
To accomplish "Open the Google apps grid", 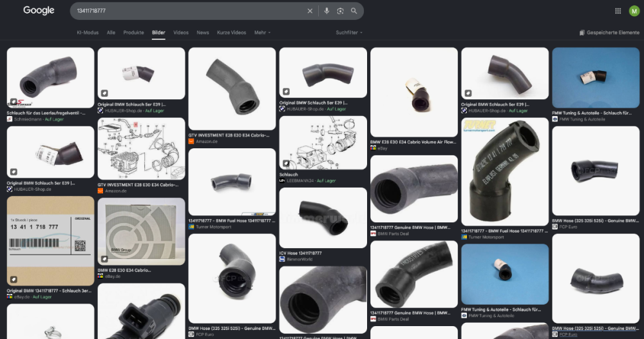I will point(618,11).
